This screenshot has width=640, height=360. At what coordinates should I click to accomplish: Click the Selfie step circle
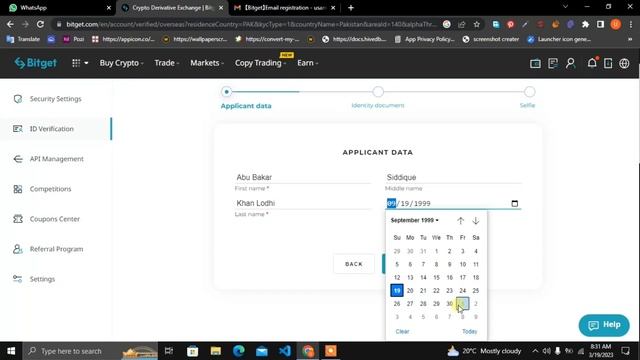tap(529, 92)
